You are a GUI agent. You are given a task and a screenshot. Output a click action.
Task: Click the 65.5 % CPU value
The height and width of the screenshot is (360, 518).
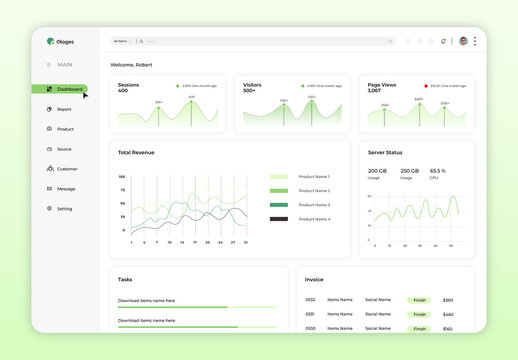(438, 171)
